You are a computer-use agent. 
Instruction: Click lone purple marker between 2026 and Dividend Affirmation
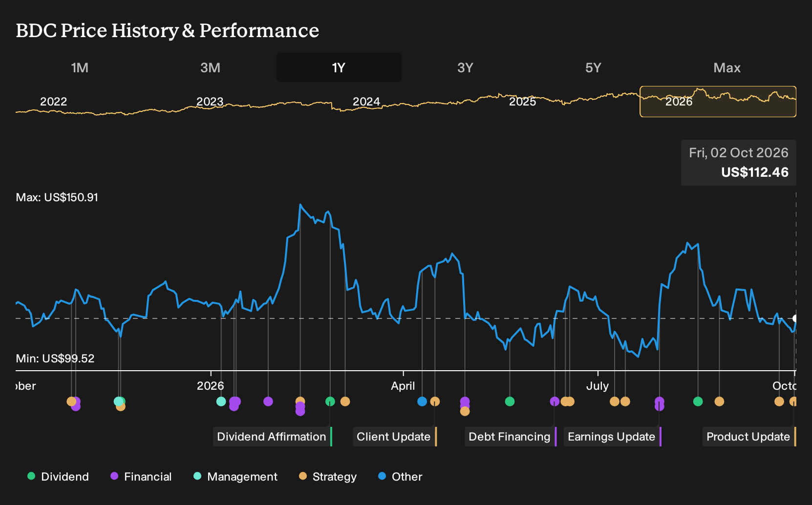pyautogui.click(x=268, y=401)
